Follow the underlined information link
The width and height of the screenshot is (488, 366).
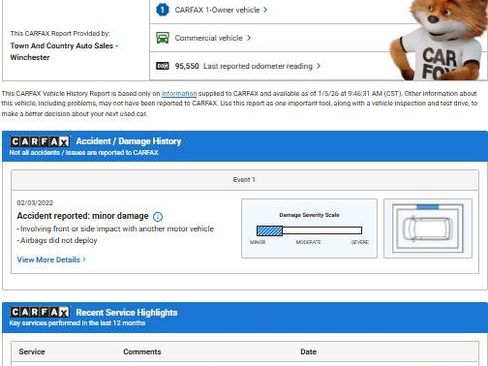[x=179, y=94]
